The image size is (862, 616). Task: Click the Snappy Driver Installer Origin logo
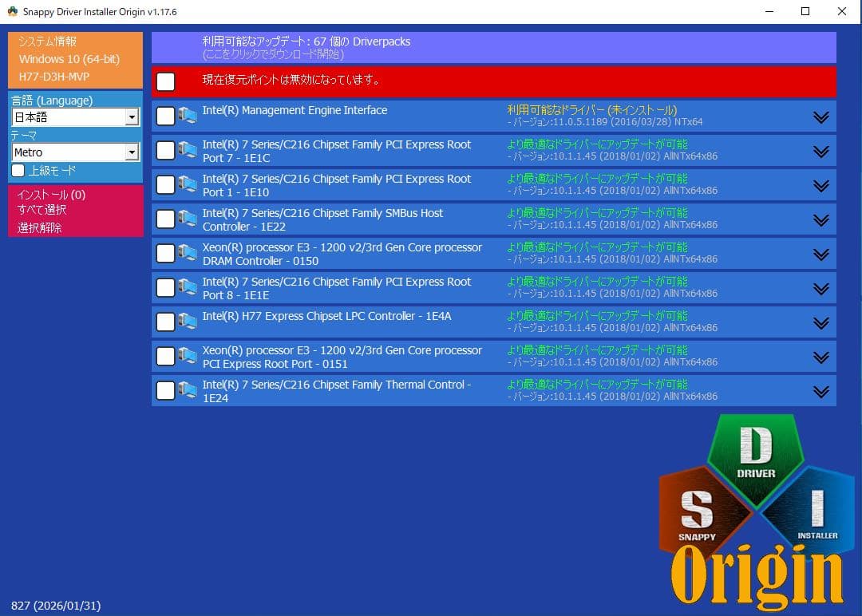pyautogui.click(x=757, y=512)
